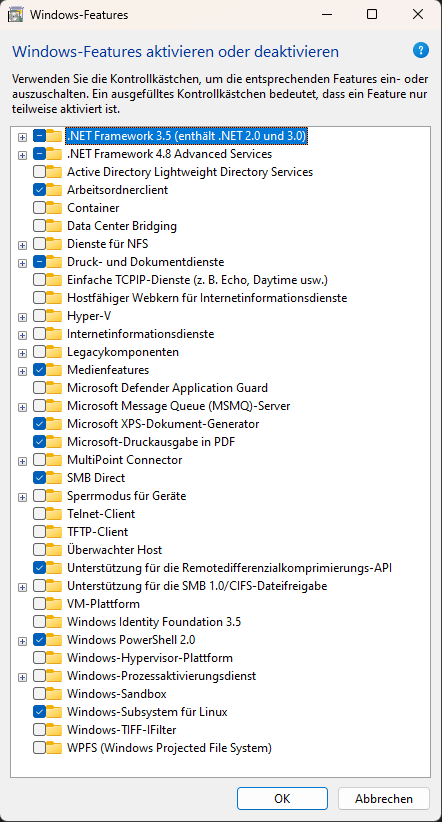Screen dimensions: 442x822
Task: Click the folder icon next to SMB Direct
Action: pos(54,478)
